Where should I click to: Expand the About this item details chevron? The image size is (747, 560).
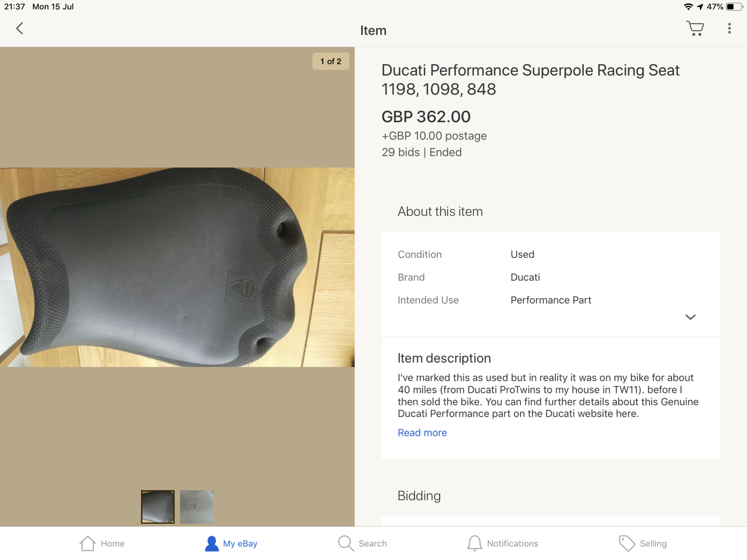coord(690,317)
